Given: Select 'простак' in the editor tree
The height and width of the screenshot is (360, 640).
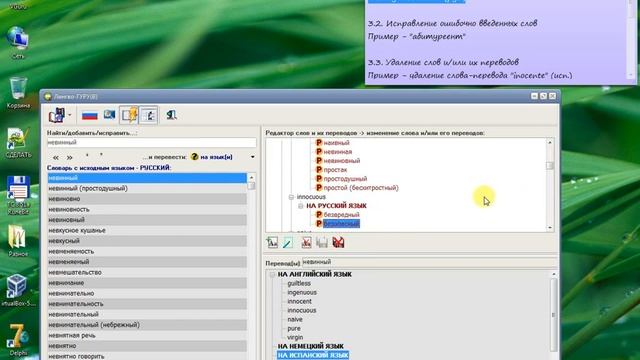Looking at the screenshot, I should tap(335, 170).
